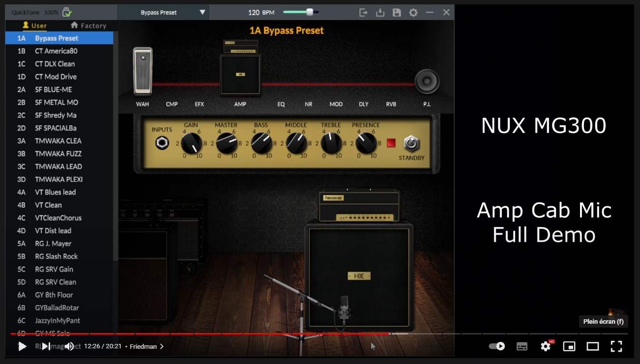Select the AMP head and cabinet icon
Screen dimensions: 640x364
pos(240,67)
